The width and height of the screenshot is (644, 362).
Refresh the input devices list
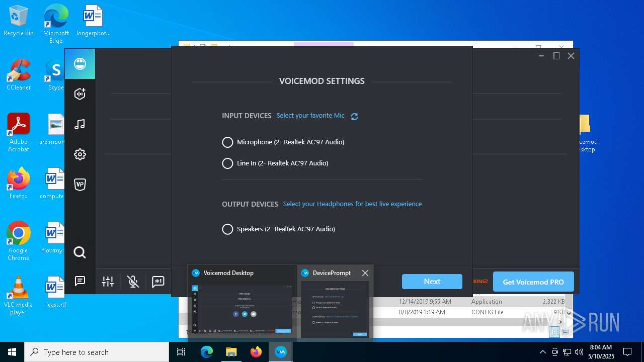tap(354, 116)
